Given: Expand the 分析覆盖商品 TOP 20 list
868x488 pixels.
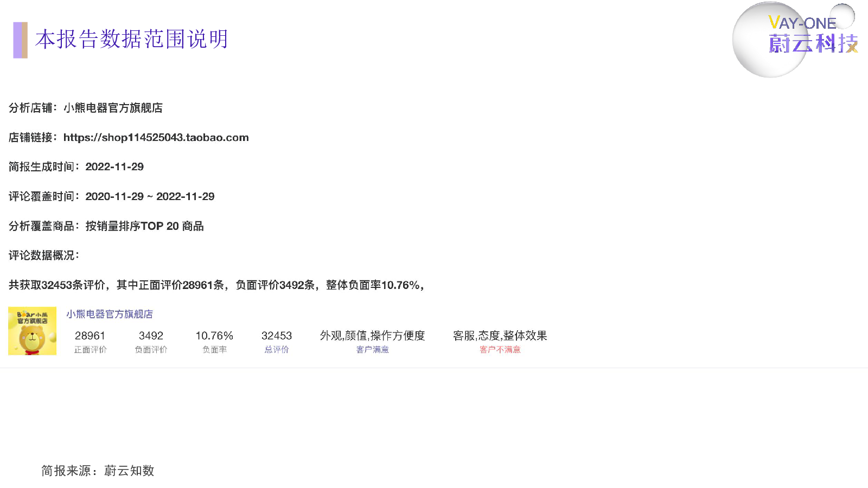Looking at the screenshot, I should click(106, 226).
